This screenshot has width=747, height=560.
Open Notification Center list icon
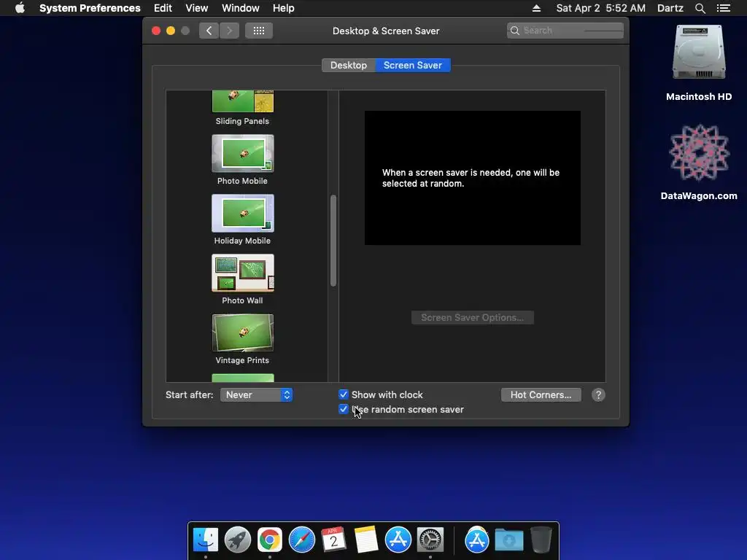[723, 8]
